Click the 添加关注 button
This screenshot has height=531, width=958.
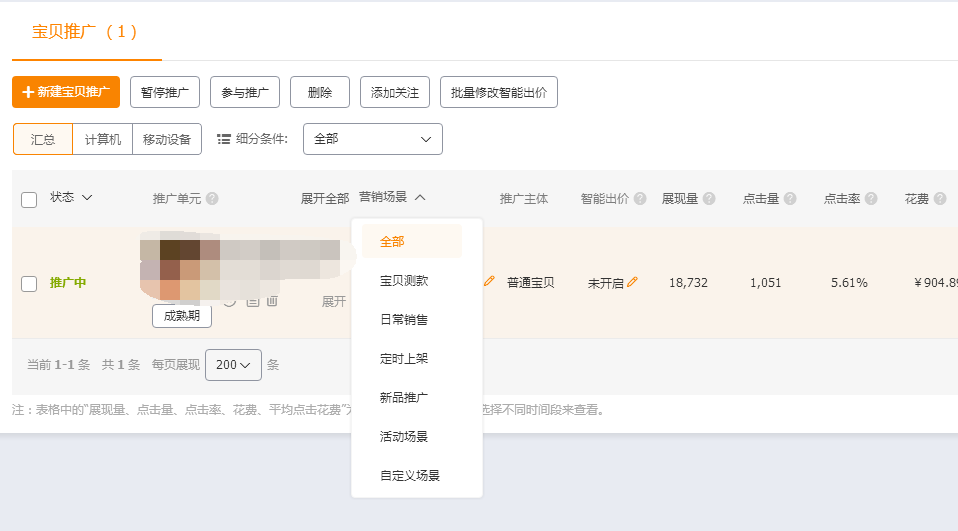point(395,92)
